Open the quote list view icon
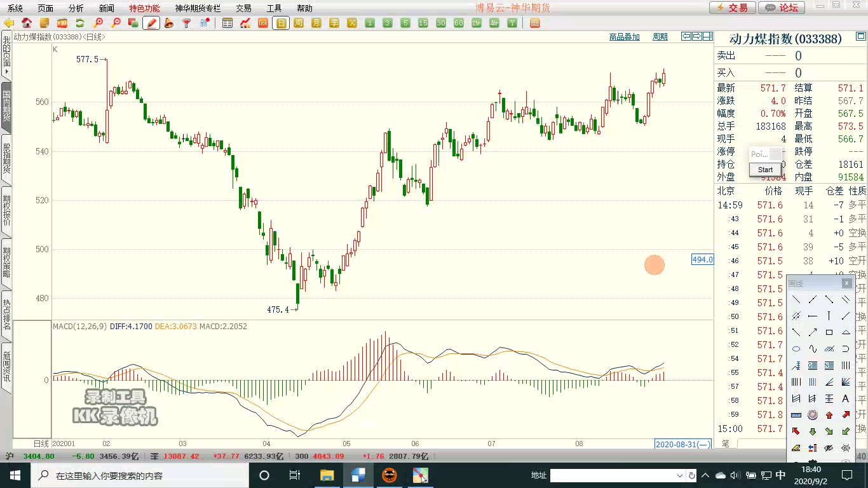This screenshot has height=488, width=868. (227, 23)
